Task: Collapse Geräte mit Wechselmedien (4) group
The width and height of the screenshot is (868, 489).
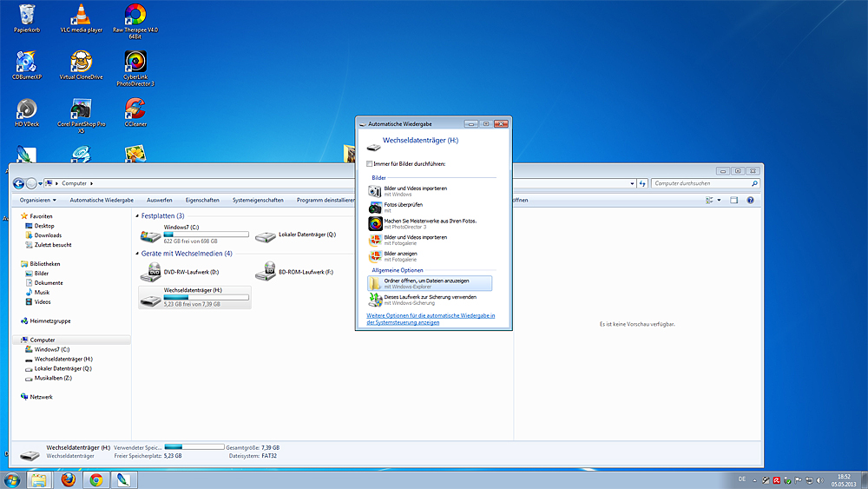Action: (x=137, y=254)
